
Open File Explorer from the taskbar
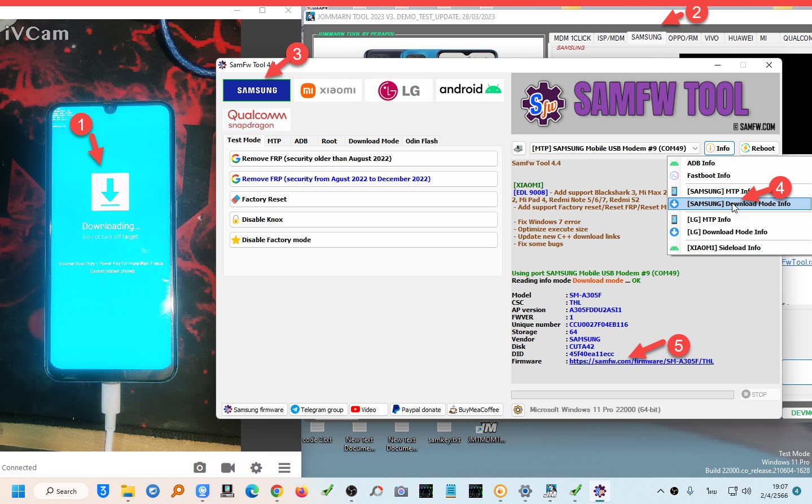[128, 491]
